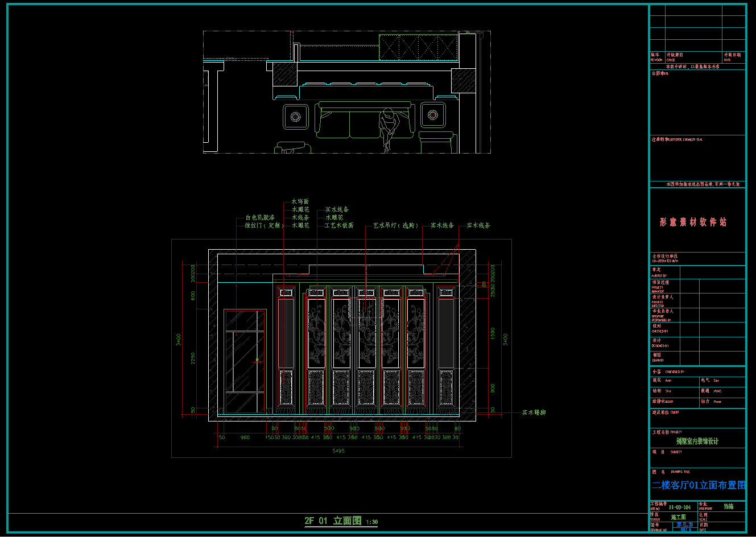
Task: Select the 白色乳胶漆 annotation label
Action: click(x=260, y=217)
